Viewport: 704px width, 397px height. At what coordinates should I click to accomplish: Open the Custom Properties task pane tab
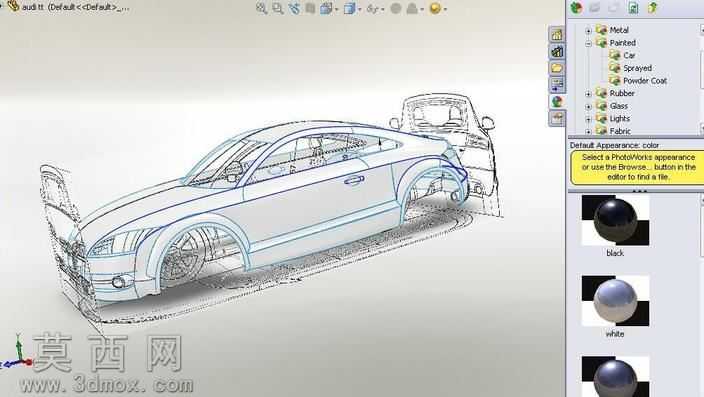click(557, 119)
